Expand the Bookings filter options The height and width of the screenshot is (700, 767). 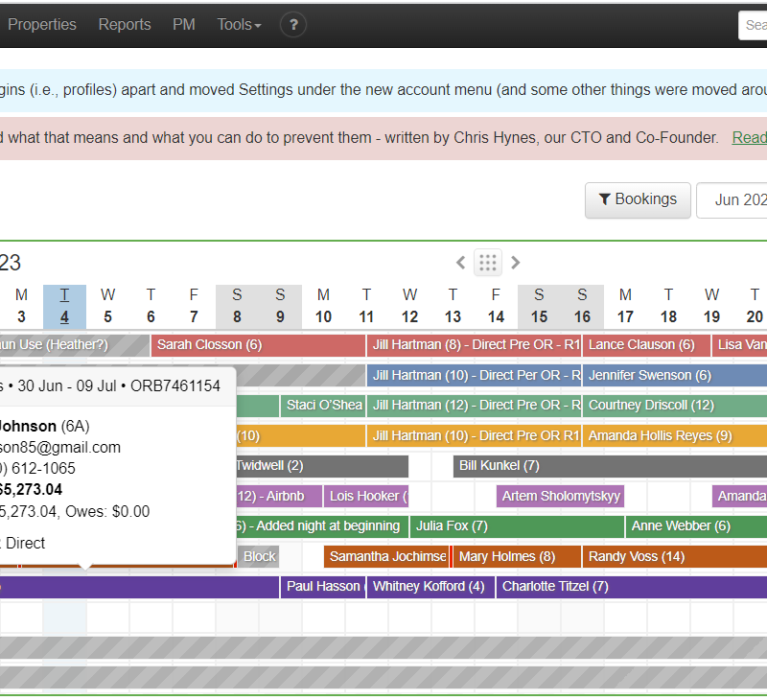638,199
